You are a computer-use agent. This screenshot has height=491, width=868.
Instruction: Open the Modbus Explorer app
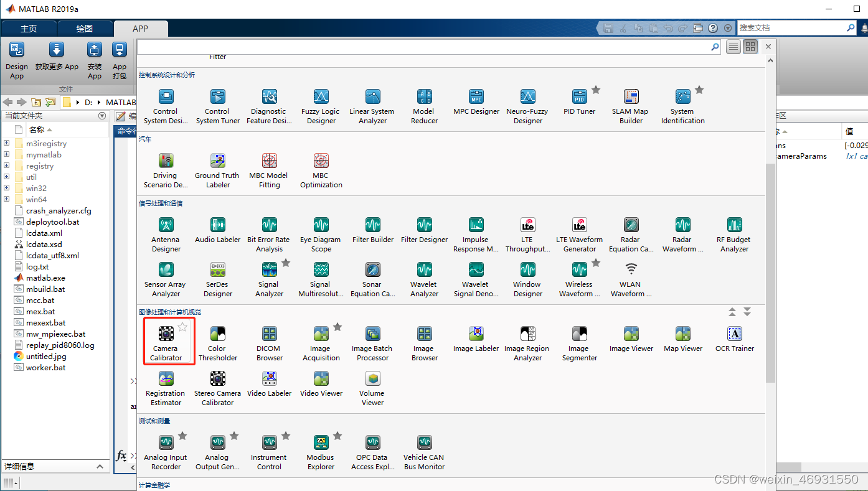pyautogui.click(x=321, y=452)
